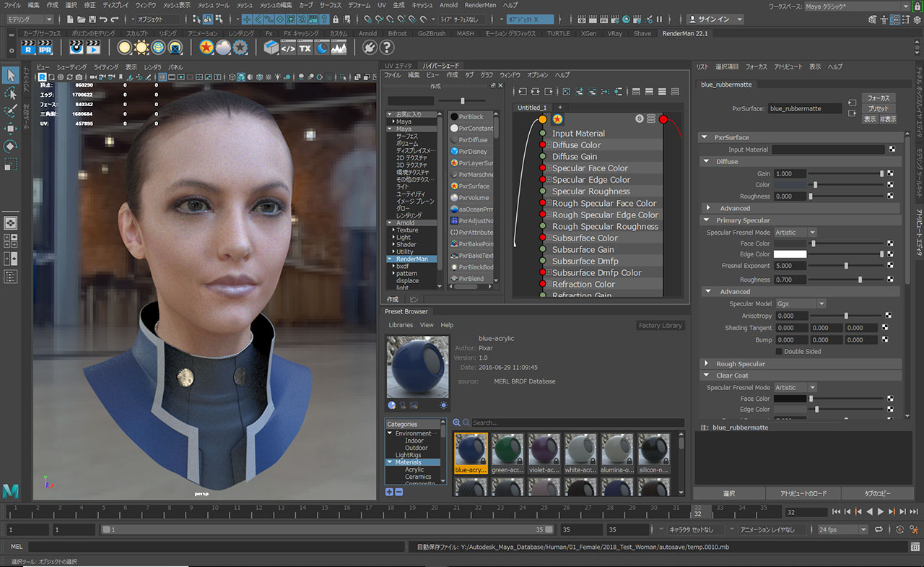The height and width of the screenshot is (567, 924).
Task: Toggle solo S icon on Hypershade node
Action: coord(640,118)
